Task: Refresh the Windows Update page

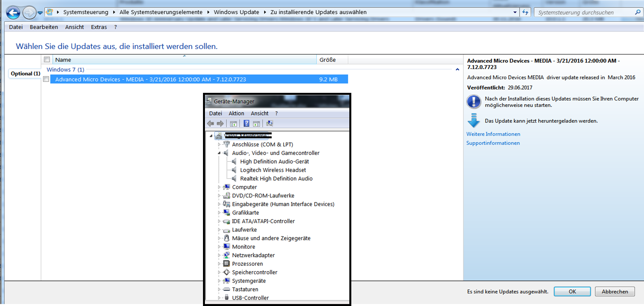Action: [x=525, y=12]
